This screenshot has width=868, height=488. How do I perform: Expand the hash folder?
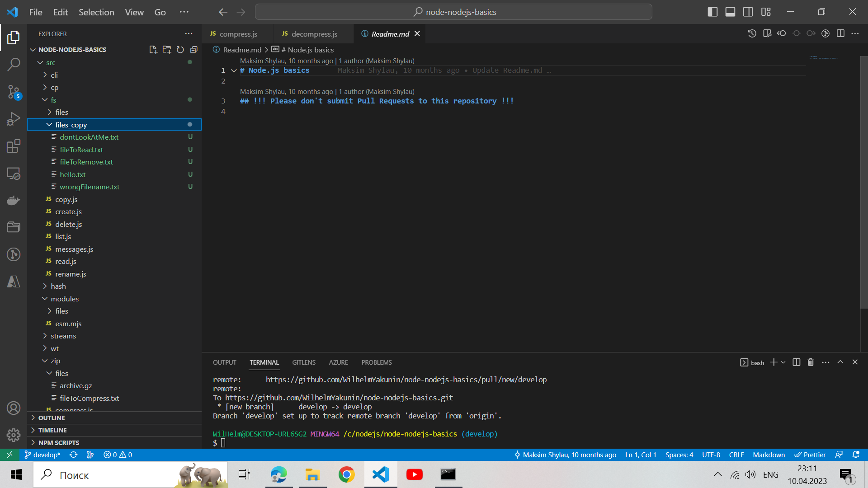click(x=58, y=286)
